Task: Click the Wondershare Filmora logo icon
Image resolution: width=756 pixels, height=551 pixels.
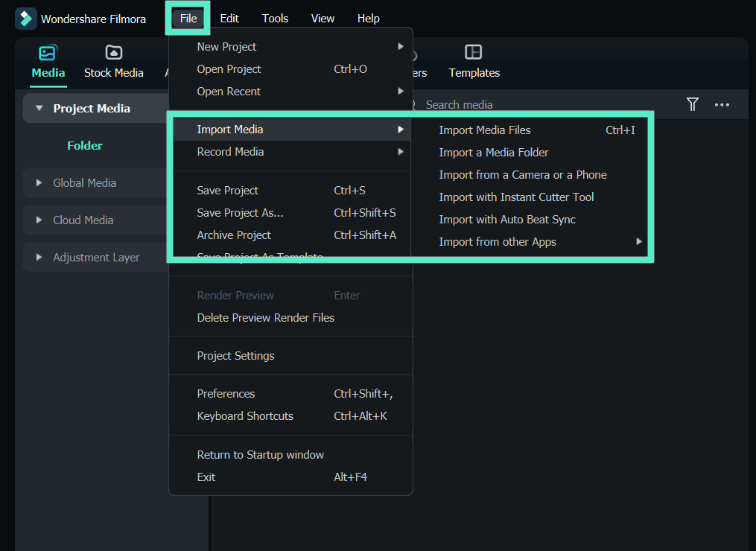Action: click(25, 18)
